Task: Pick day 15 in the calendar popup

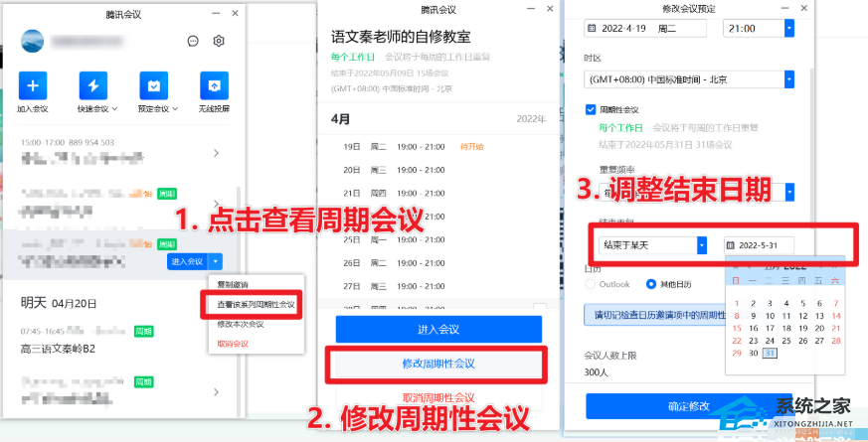Action: coord(736,328)
